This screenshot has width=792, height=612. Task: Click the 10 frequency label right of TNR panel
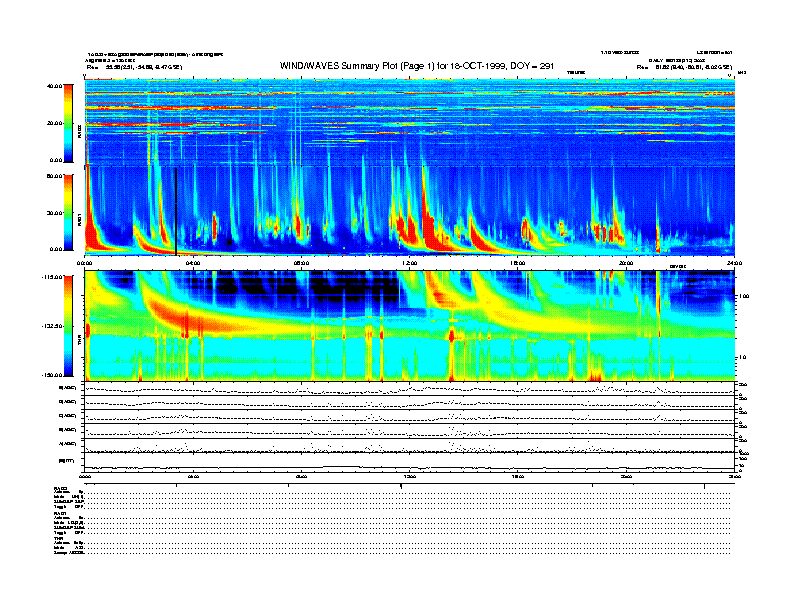[744, 358]
